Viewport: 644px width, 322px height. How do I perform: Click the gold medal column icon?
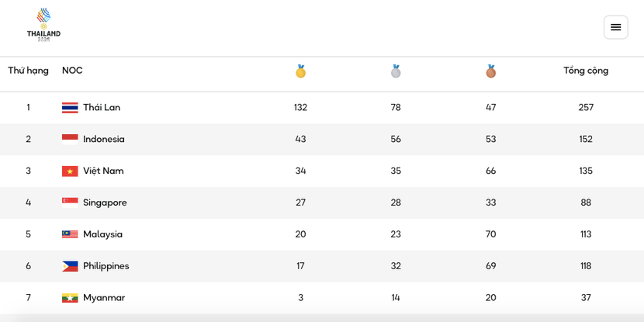[x=300, y=71]
